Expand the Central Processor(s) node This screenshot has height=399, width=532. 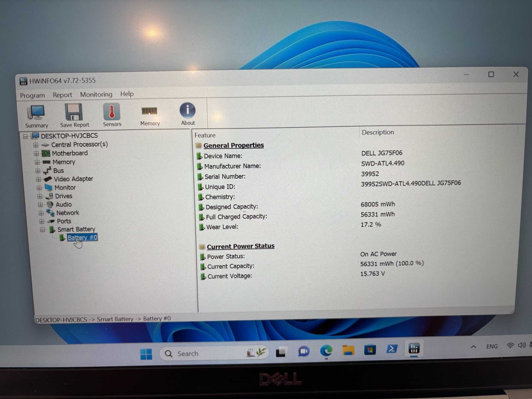pos(36,145)
